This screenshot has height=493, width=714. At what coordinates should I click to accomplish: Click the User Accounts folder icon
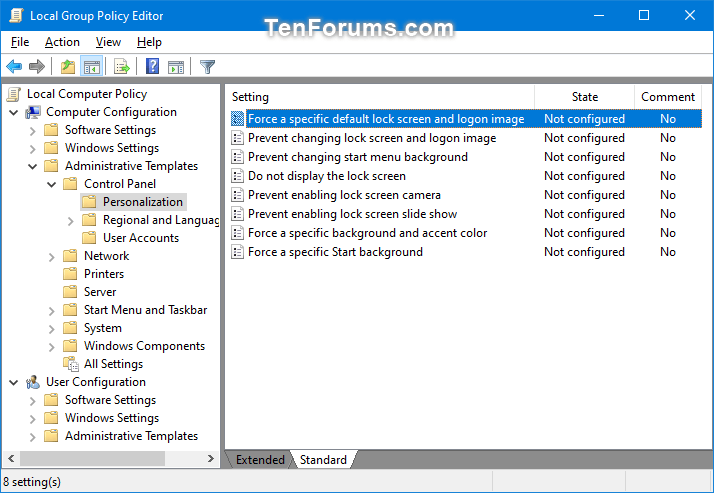pos(89,238)
